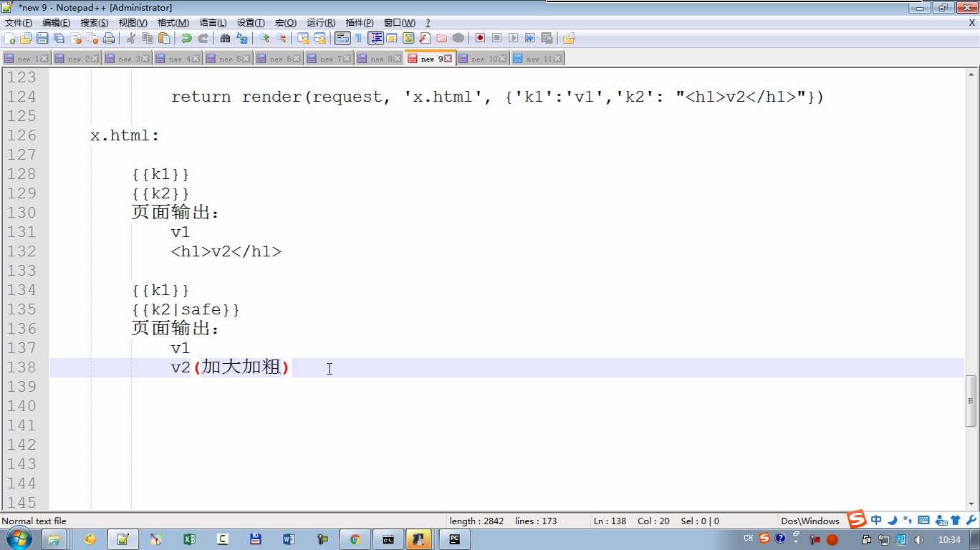Click the User Defined Language icon
Screen dimensions: 980x550
pyautogui.click(x=392, y=38)
